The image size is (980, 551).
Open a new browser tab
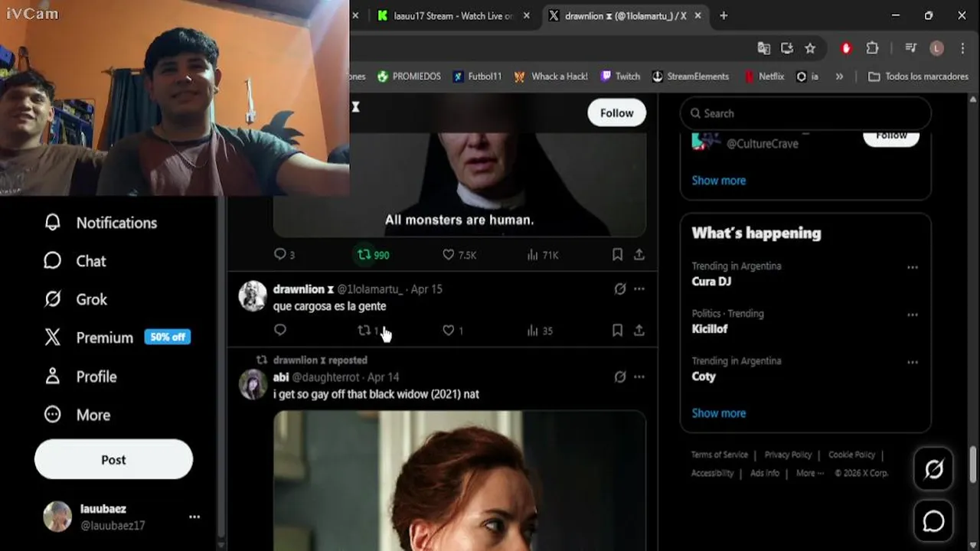point(724,15)
